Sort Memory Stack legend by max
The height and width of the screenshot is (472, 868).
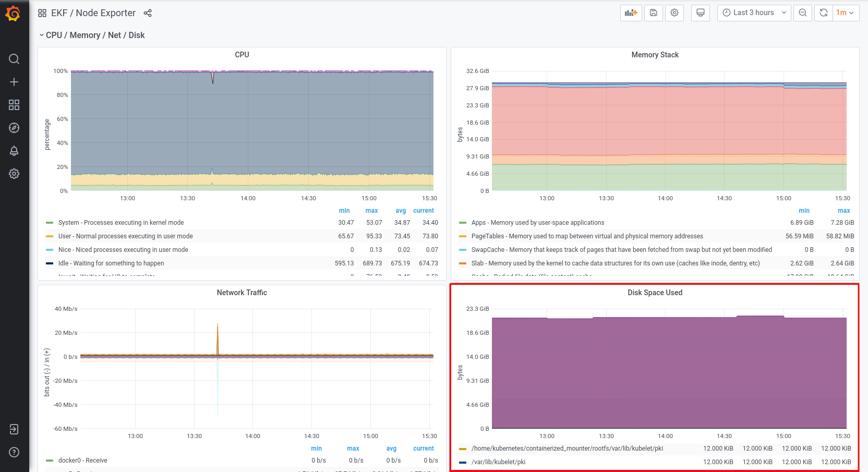point(844,211)
